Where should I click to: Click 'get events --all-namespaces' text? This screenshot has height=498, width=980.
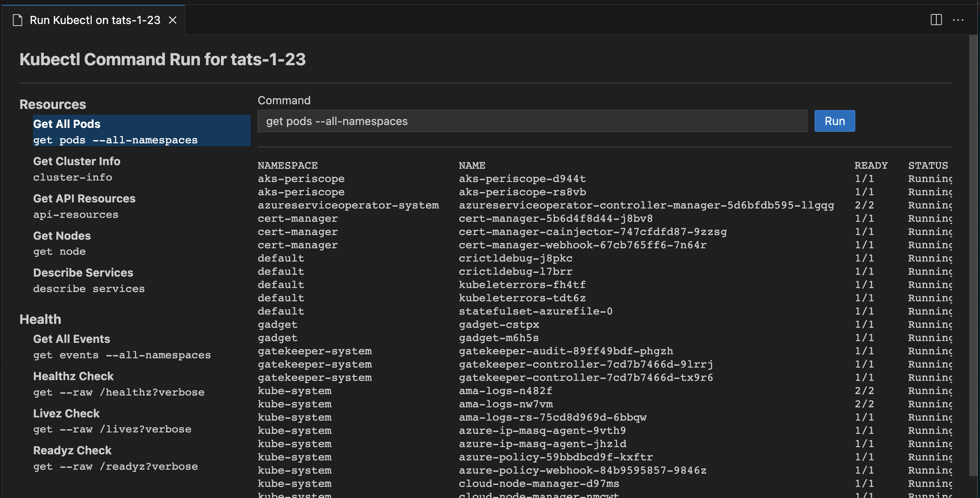point(122,355)
